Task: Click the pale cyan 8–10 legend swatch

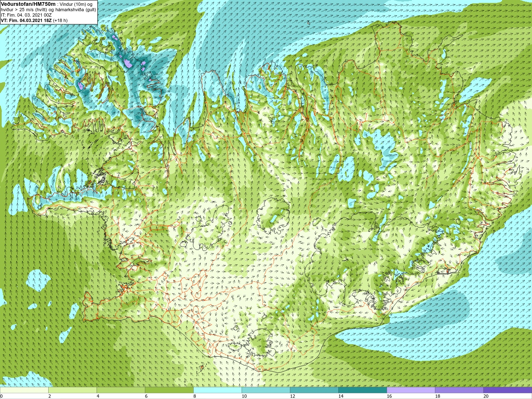Action: point(217,390)
